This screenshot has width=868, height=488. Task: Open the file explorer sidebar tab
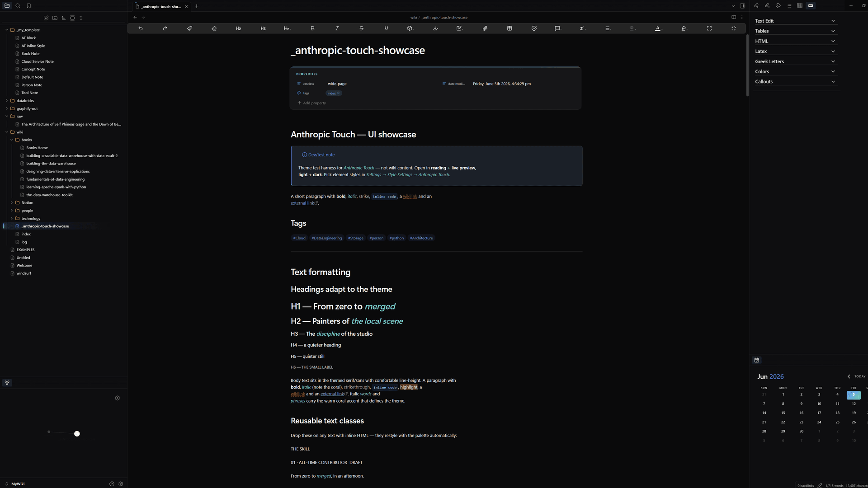click(7, 6)
